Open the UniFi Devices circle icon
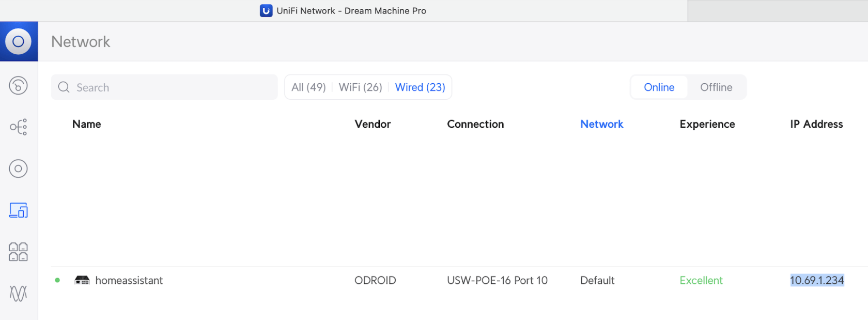Screen dimensions: 868x320 coord(19,169)
